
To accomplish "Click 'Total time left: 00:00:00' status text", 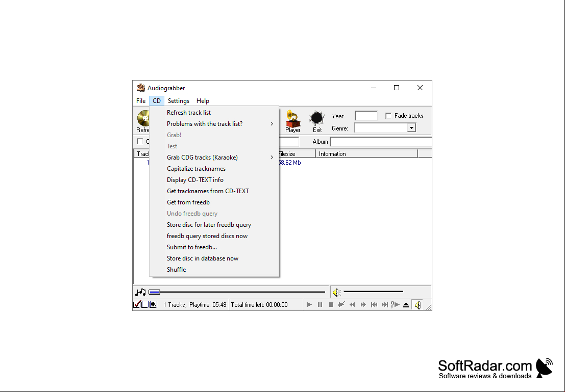I will pyautogui.click(x=259, y=305).
